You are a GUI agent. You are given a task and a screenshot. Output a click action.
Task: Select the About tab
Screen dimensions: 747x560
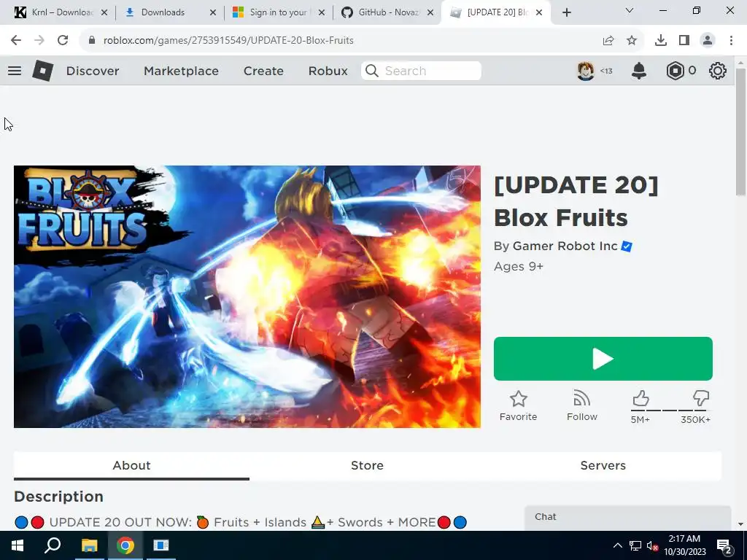(131, 465)
